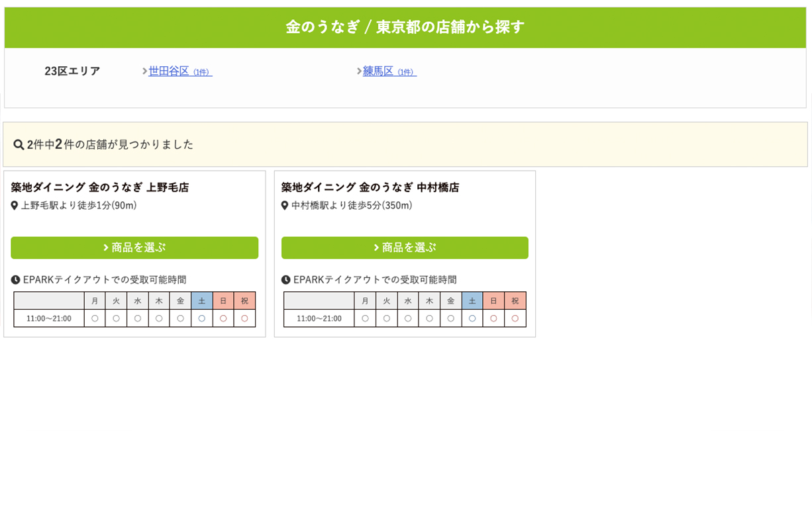
Task: Click the clock icon in 上野毛店 card
Action: [16, 280]
